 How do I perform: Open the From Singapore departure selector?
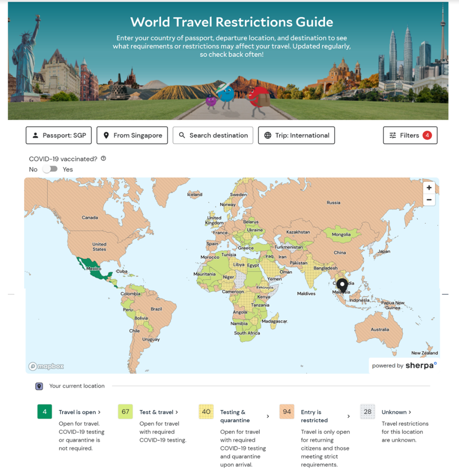[x=132, y=135]
